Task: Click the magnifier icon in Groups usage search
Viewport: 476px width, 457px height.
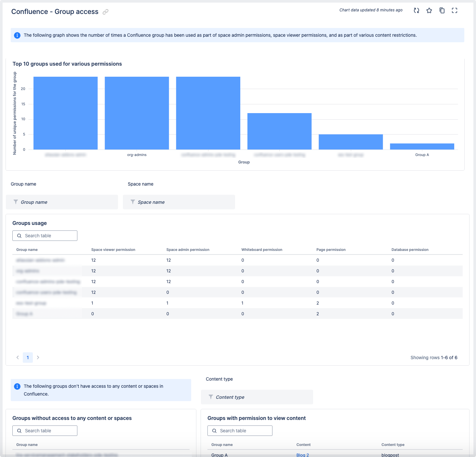Action: point(19,236)
